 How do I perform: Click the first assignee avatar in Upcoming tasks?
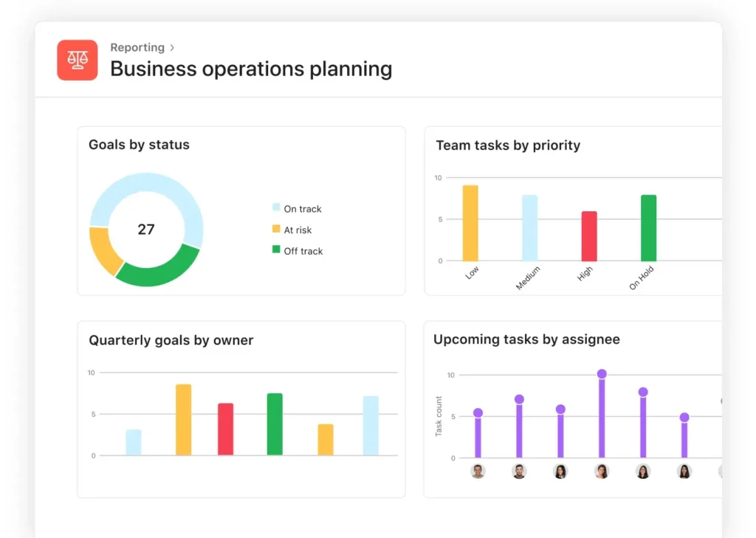[x=478, y=472]
